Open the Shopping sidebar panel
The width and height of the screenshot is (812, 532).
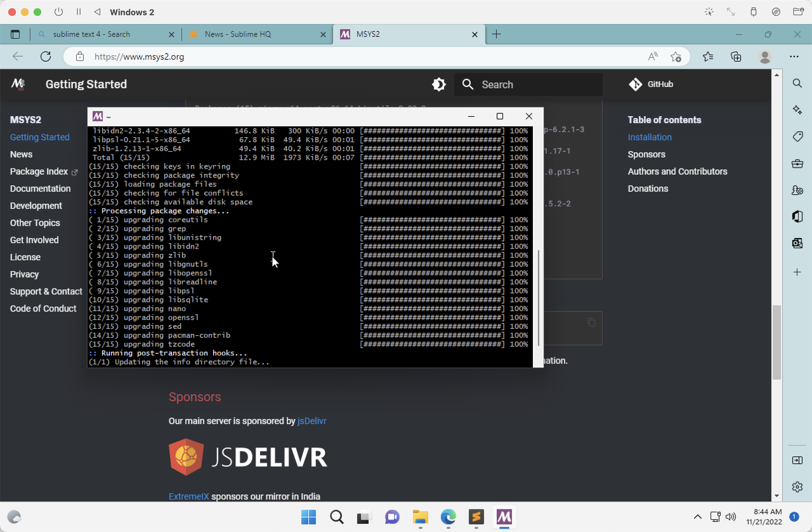tap(797, 137)
